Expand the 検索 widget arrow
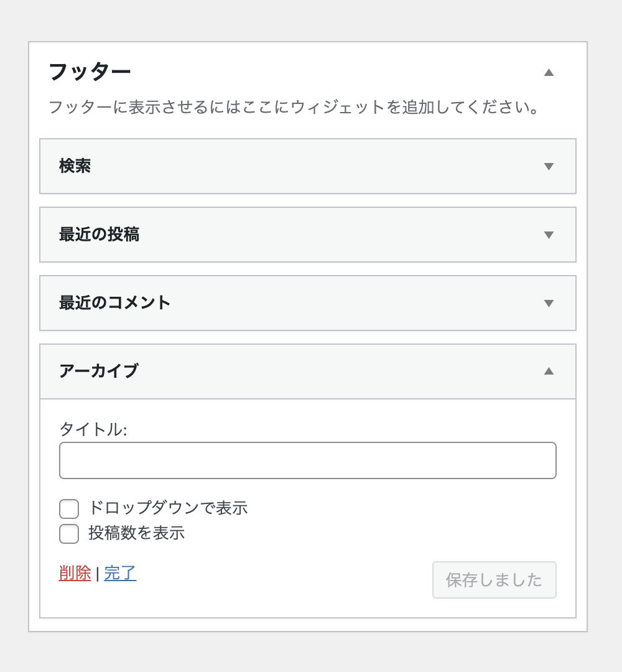Image resolution: width=622 pixels, height=672 pixels. [549, 166]
